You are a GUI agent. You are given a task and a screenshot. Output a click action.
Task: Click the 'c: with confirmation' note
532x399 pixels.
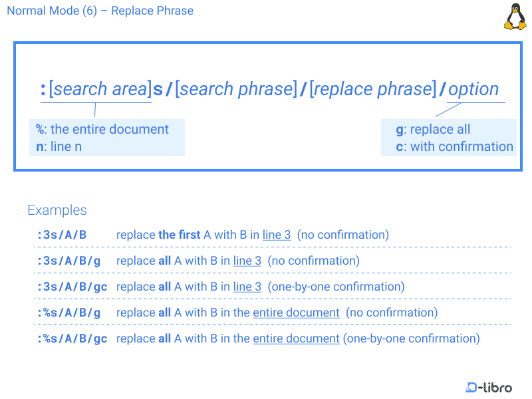pos(454,146)
